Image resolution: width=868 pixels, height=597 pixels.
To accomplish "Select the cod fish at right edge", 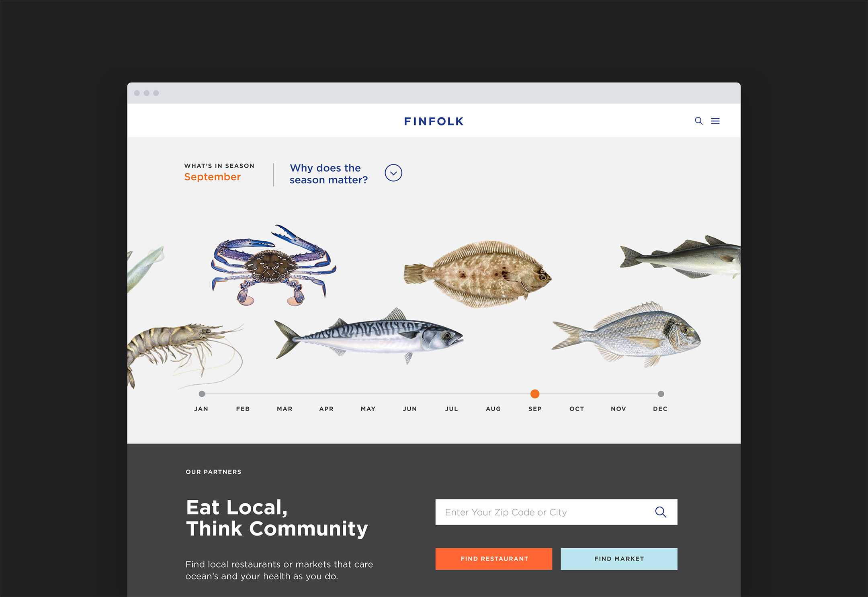I will point(680,257).
